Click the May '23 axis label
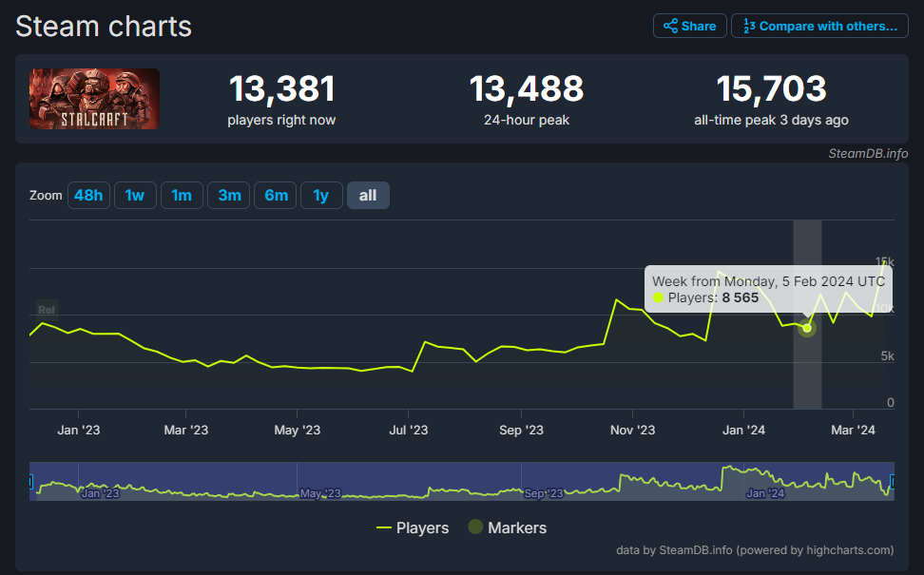The width and height of the screenshot is (924, 575). click(297, 431)
